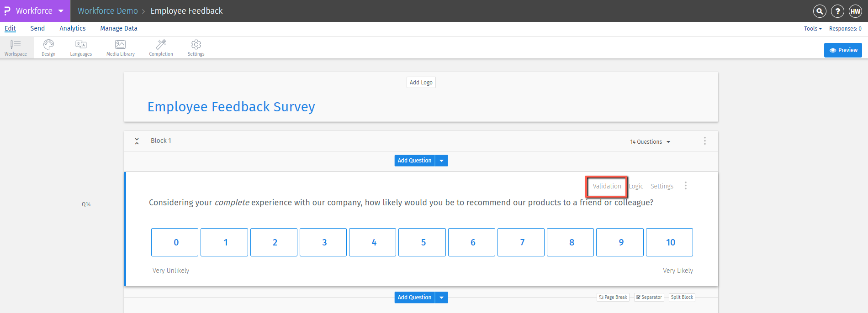Click the Add Logo button

(421, 83)
